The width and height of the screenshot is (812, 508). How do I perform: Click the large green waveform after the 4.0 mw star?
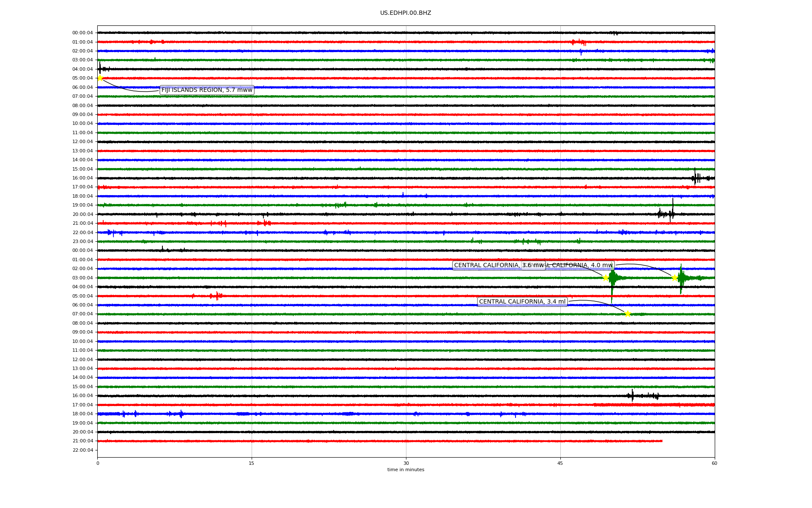pyautogui.click(x=681, y=278)
